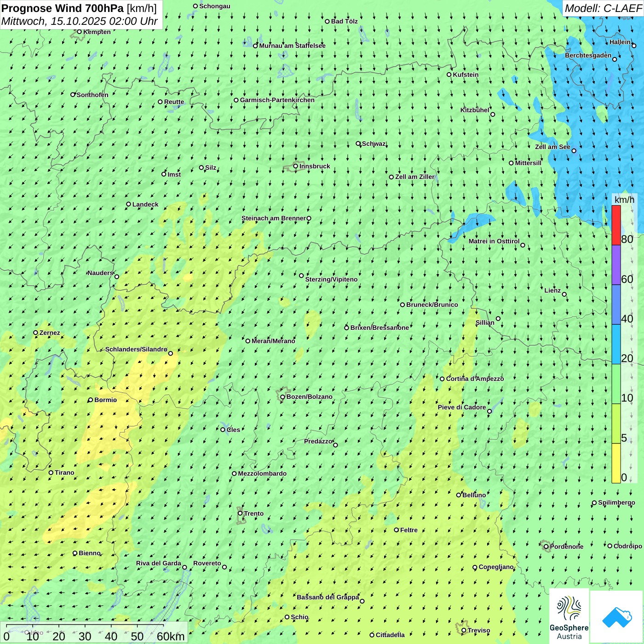This screenshot has width=644, height=644.
Task: Click the Innsbruck city marker
Action: click(x=296, y=167)
